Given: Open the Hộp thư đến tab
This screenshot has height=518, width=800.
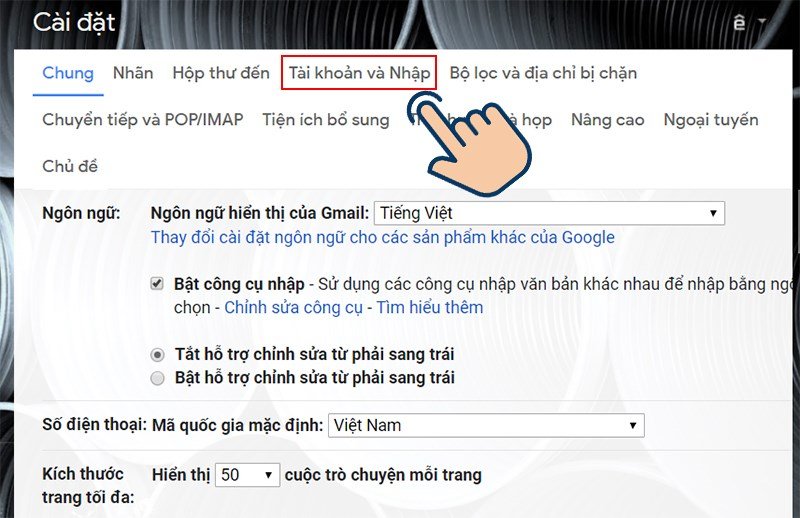Looking at the screenshot, I should pyautogui.click(x=221, y=73).
